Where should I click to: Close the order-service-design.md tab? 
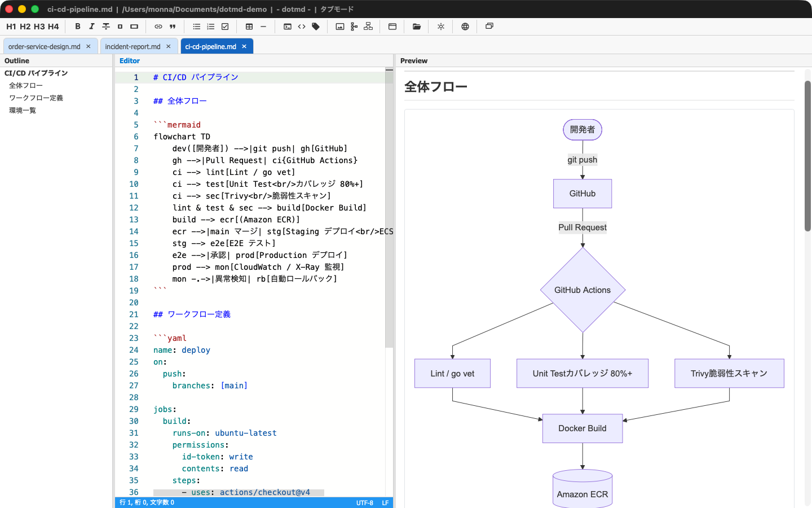[x=88, y=46]
